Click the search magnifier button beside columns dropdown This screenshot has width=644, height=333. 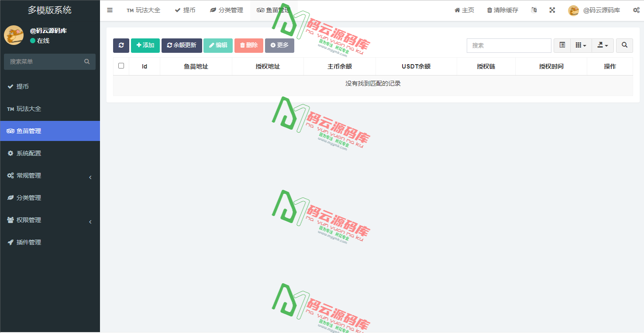tap(624, 45)
